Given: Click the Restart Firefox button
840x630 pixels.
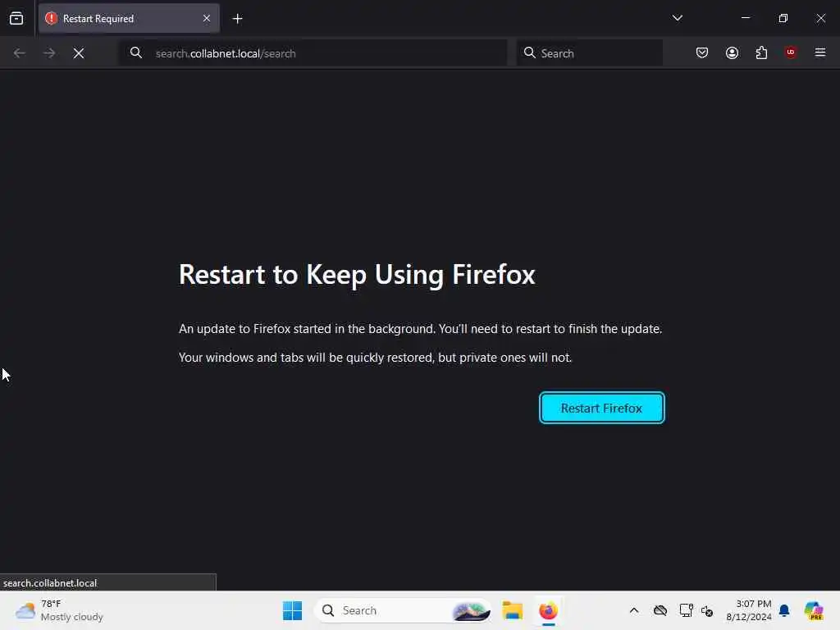Looking at the screenshot, I should [x=601, y=409].
